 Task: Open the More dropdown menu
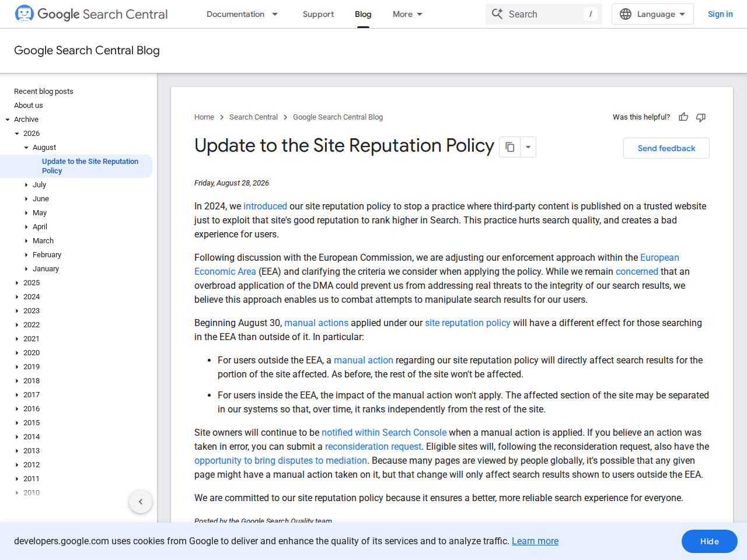pos(407,14)
